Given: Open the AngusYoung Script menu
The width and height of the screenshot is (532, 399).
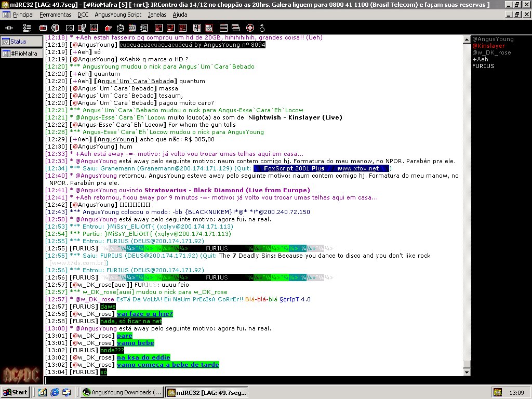Looking at the screenshot, I should pyautogui.click(x=118, y=15).
